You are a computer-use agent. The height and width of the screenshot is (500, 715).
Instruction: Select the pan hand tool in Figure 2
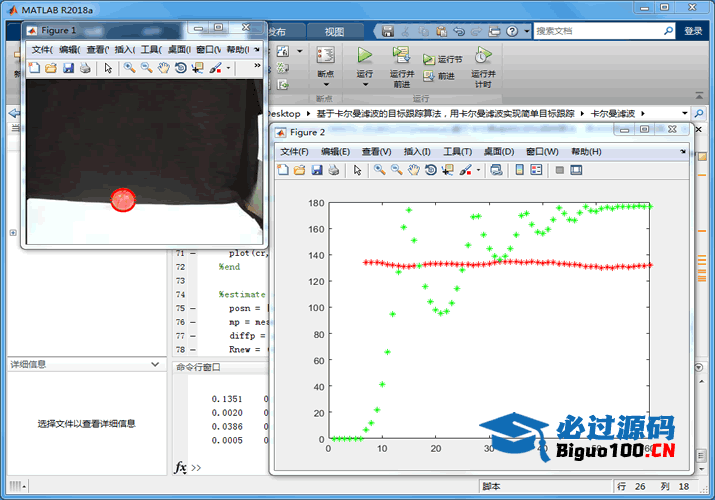coord(413,171)
